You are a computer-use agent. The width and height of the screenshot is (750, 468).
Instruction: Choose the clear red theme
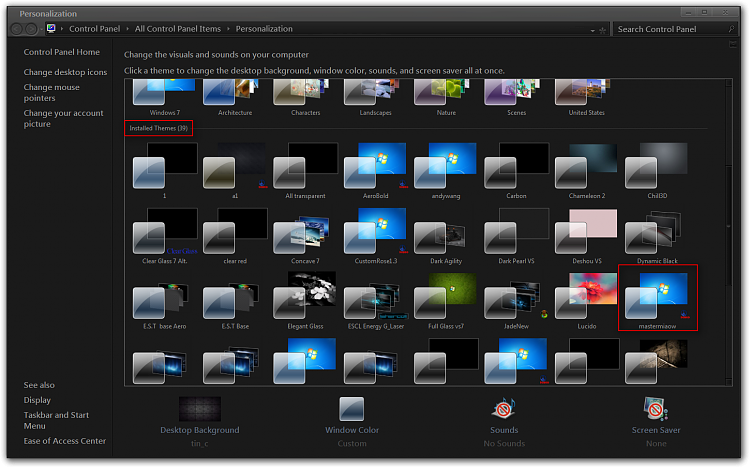[235, 236]
